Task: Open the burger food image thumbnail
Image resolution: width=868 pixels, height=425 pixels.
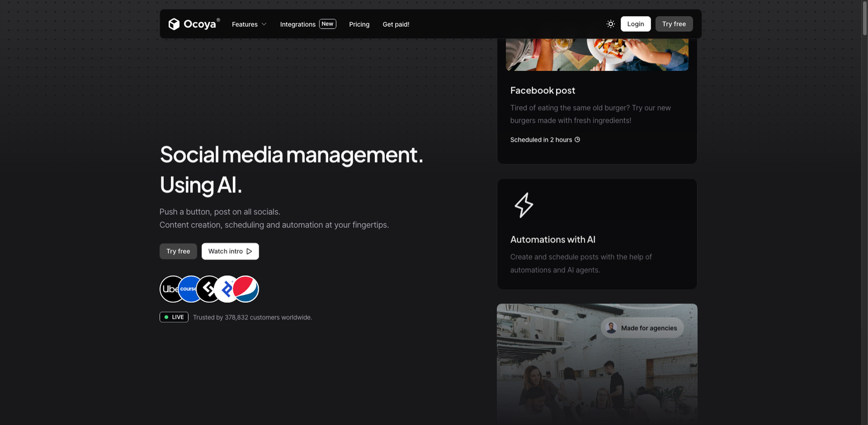Action: 597,54
